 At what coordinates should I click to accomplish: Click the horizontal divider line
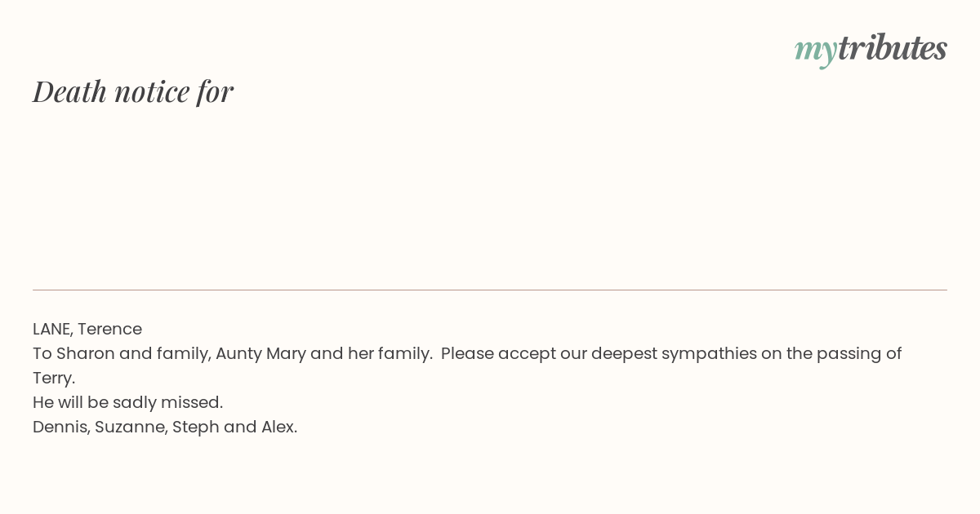(x=490, y=290)
